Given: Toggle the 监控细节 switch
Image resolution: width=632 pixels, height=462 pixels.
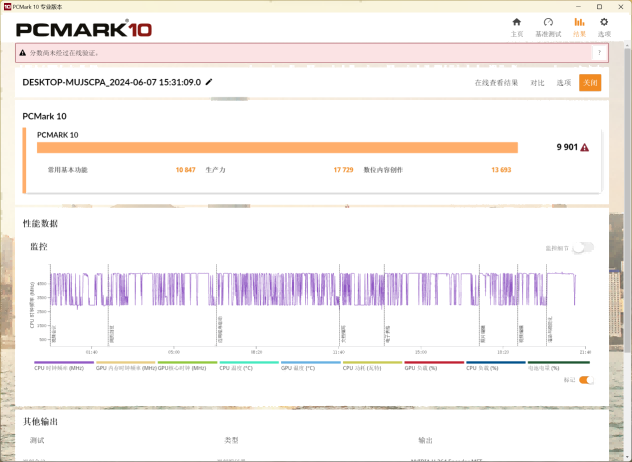Looking at the screenshot, I should tap(583, 248).
